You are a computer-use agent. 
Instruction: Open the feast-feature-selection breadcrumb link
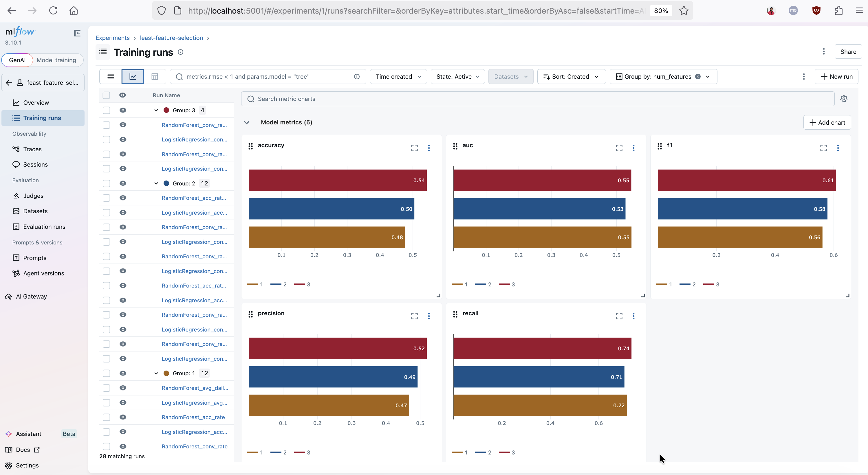[x=171, y=38]
